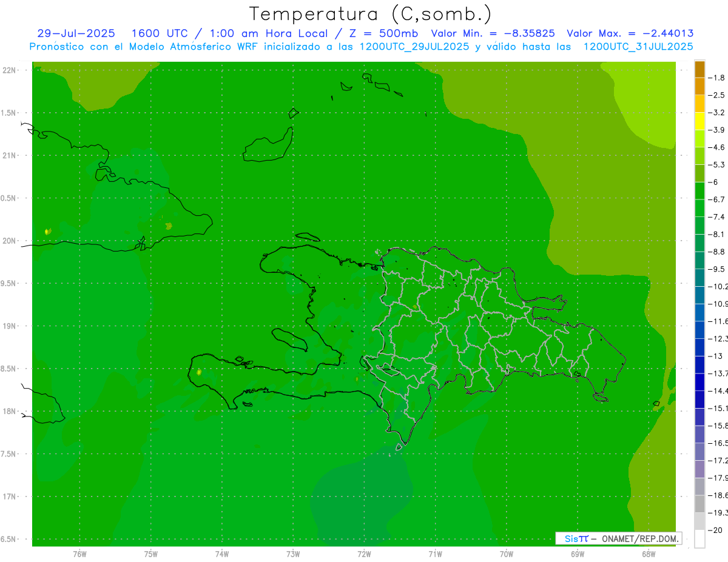Screen dimensions: 728x562
Task: Click the '76W' longitude label
Action: 79,554
